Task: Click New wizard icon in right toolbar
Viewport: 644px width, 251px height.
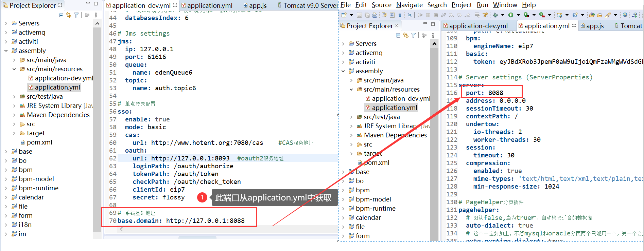Action: (x=344, y=15)
